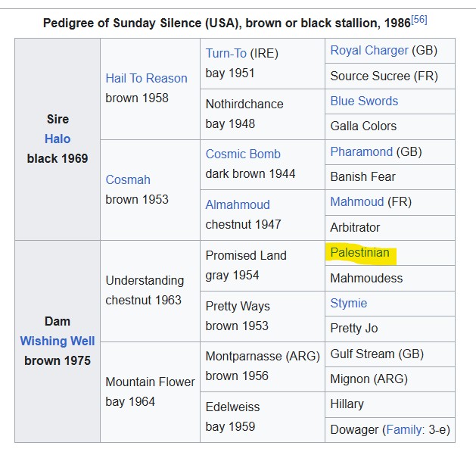Follow the Blue Swords link

tap(364, 101)
